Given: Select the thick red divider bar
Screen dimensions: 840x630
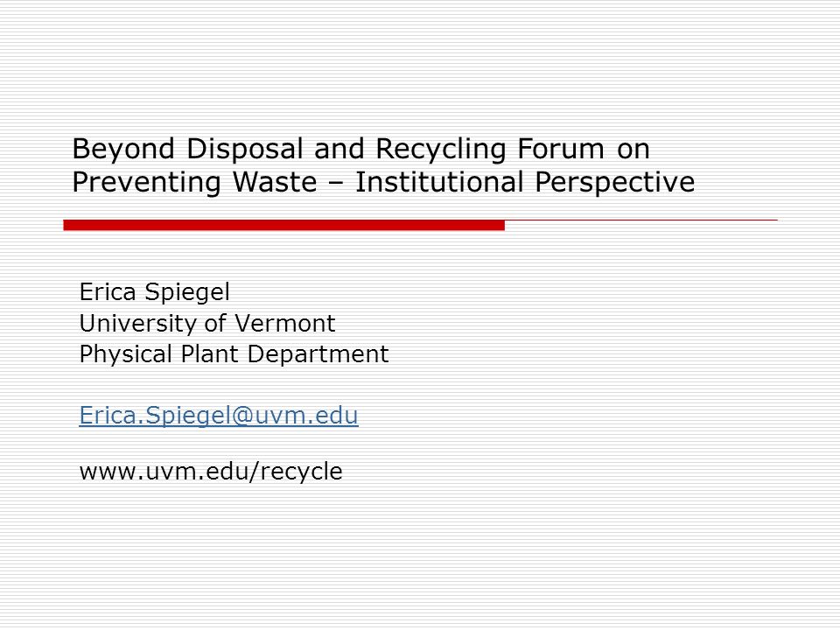Looking at the screenshot, I should 283,226.
